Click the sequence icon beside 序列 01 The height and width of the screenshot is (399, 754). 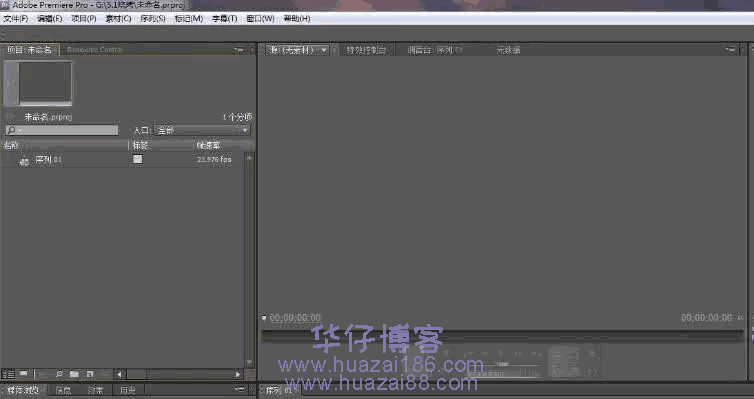(24, 161)
